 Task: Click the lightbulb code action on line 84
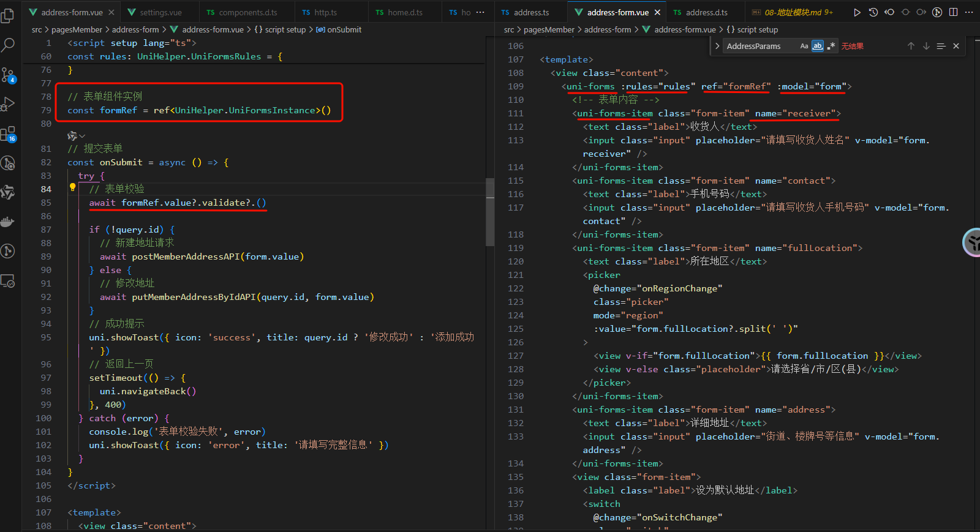click(x=72, y=188)
